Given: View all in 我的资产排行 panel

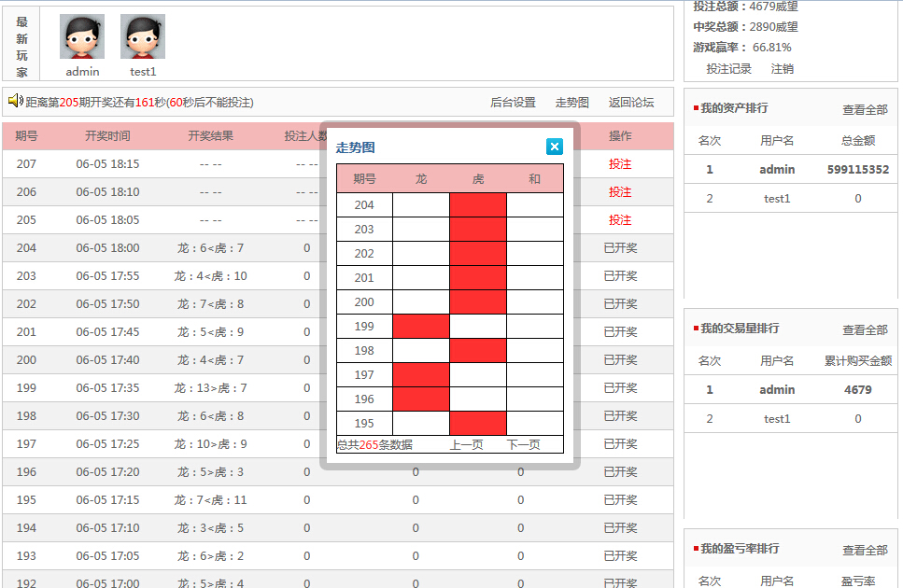Looking at the screenshot, I should click(x=865, y=110).
